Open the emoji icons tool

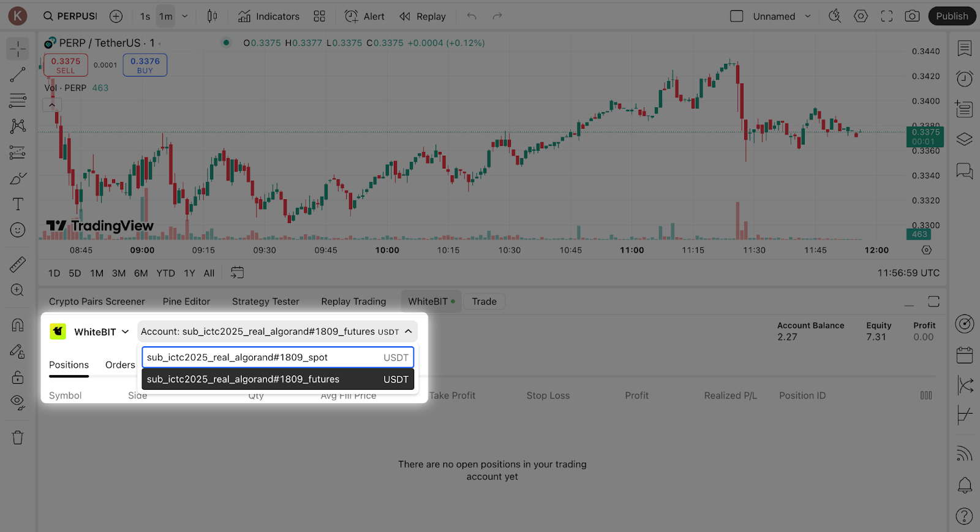(x=18, y=230)
